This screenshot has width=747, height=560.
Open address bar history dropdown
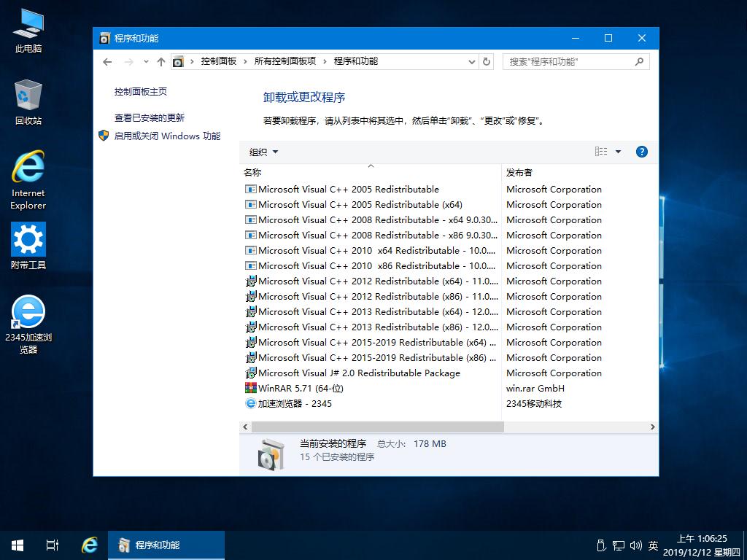coord(472,61)
